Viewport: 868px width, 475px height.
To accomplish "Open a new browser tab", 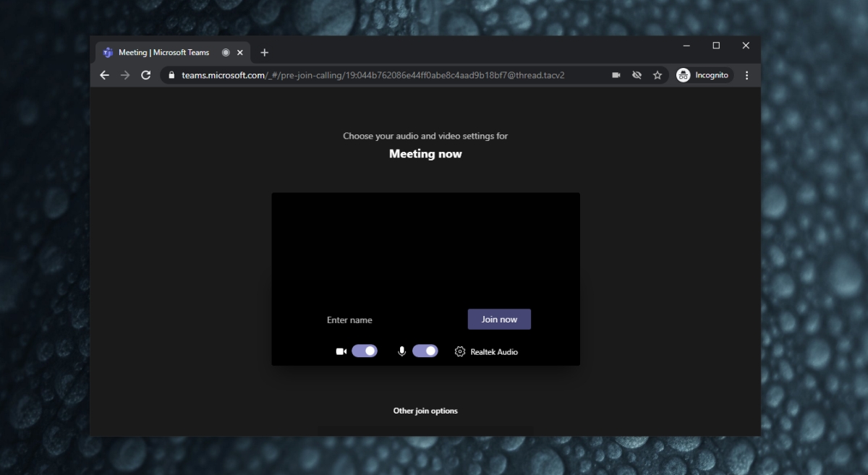I will click(265, 53).
